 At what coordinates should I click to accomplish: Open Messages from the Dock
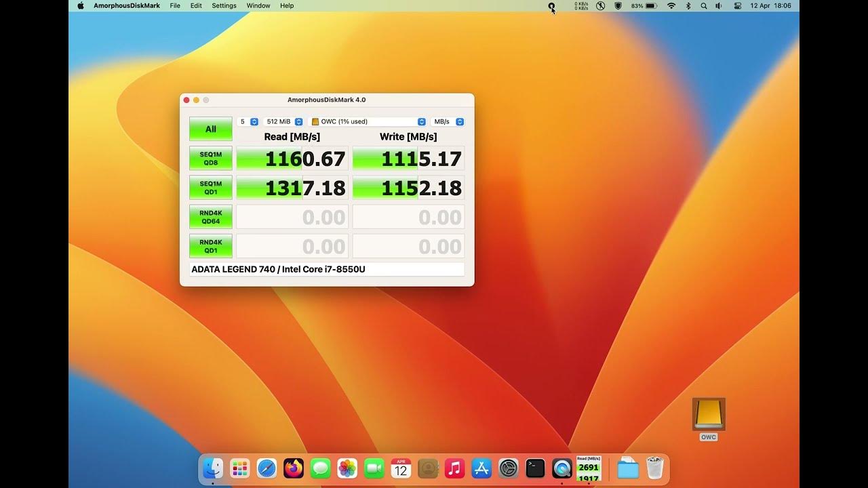(321, 468)
